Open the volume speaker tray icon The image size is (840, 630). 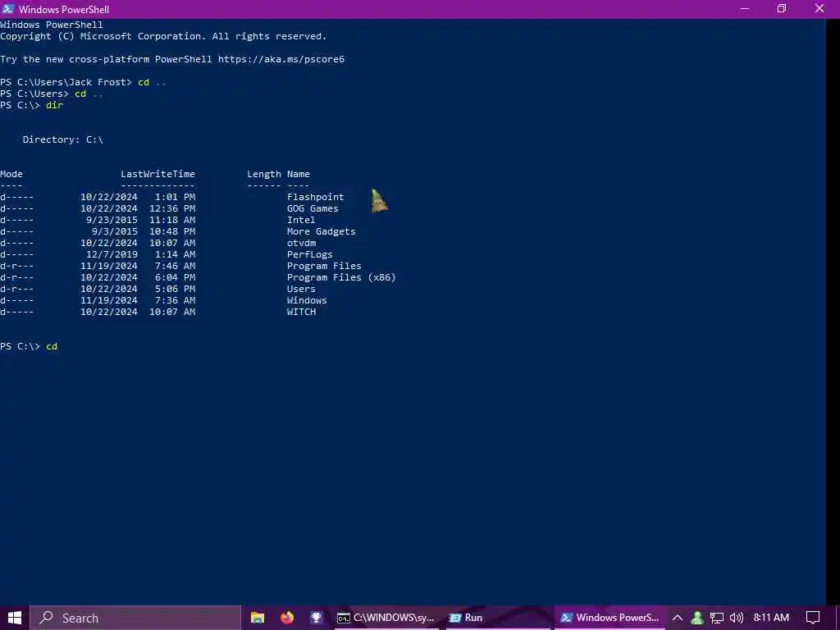click(x=737, y=618)
